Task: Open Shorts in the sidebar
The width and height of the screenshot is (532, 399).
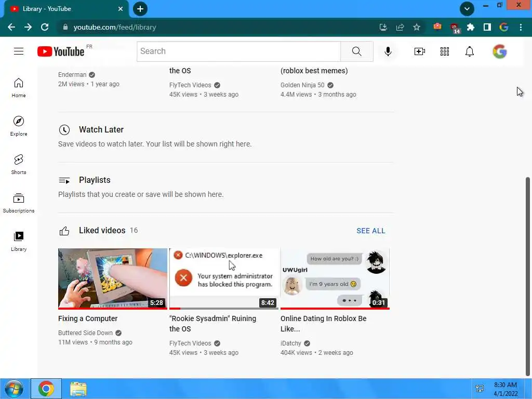Action: pyautogui.click(x=19, y=165)
